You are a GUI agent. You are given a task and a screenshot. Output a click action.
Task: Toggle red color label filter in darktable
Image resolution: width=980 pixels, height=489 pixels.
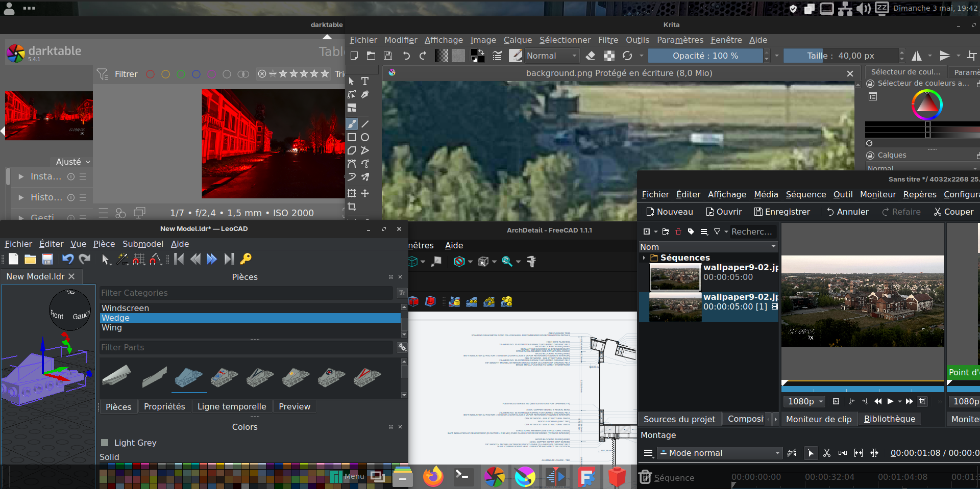coord(150,74)
